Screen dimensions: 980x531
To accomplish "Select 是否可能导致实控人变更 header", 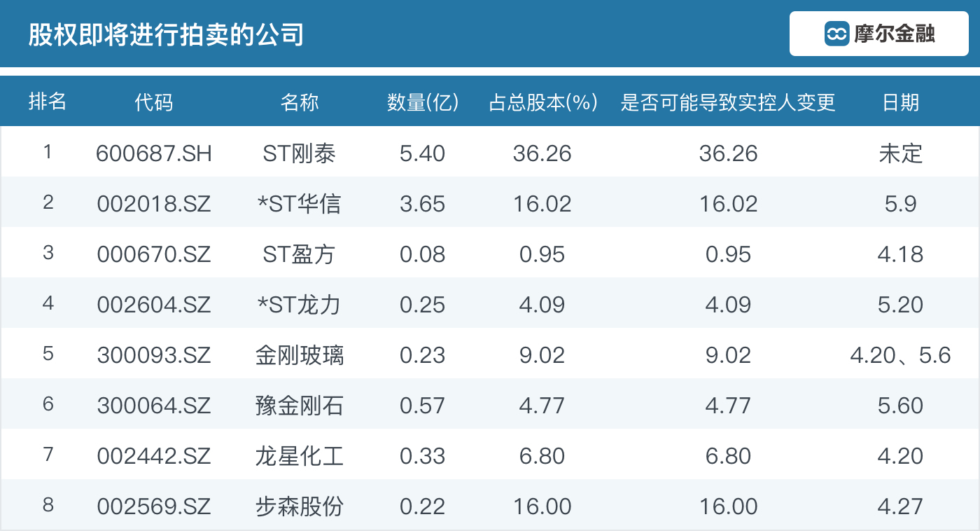I will point(728,102).
